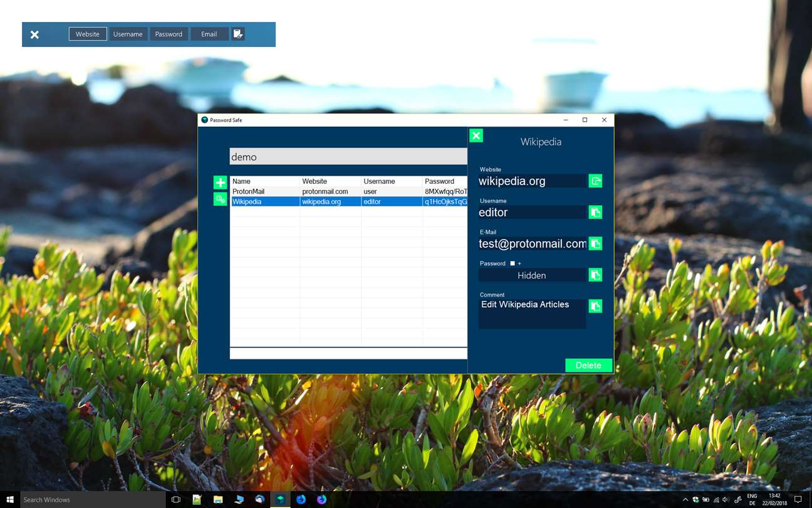The height and width of the screenshot is (508, 812).
Task: Sort by the Username column header
Action: 392,181
